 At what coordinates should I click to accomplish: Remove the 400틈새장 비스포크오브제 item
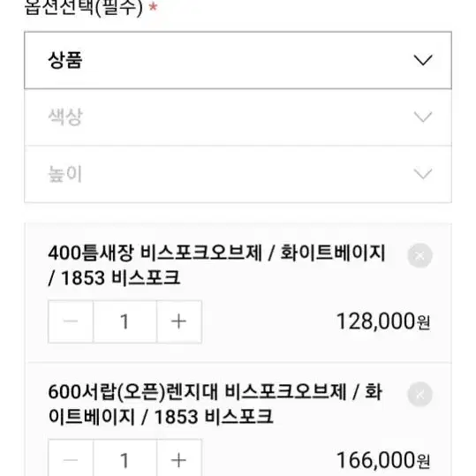[x=419, y=255]
